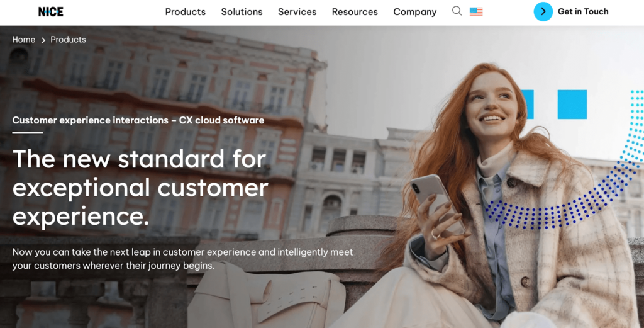
Task: Open the search magnifier icon
Action: pos(457,11)
